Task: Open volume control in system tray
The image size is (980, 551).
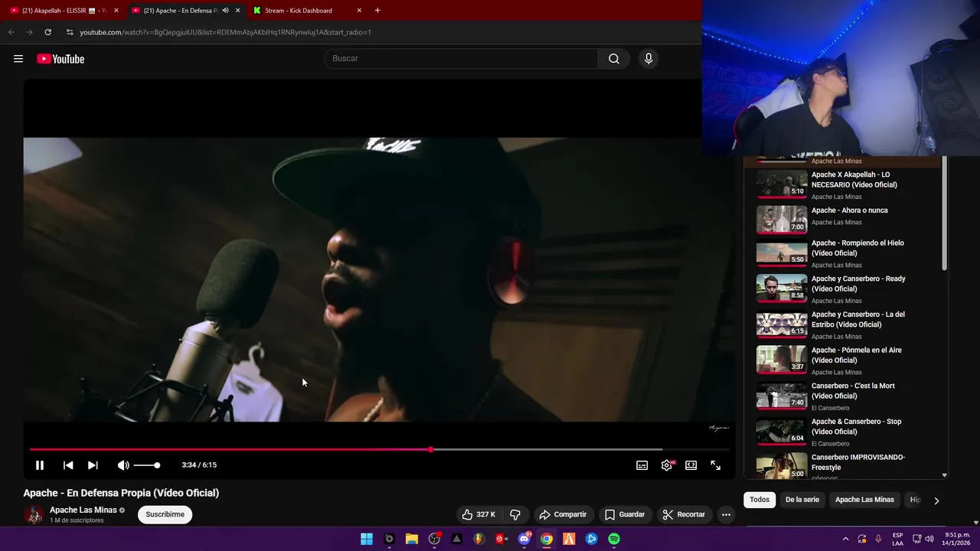Action: click(x=929, y=539)
